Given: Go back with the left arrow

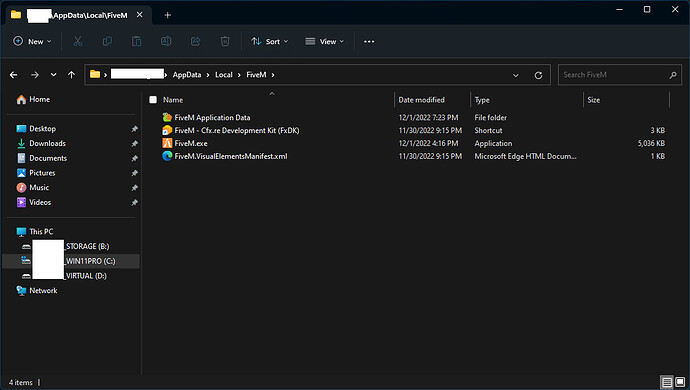Looking at the screenshot, I should (x=14, y=75).
